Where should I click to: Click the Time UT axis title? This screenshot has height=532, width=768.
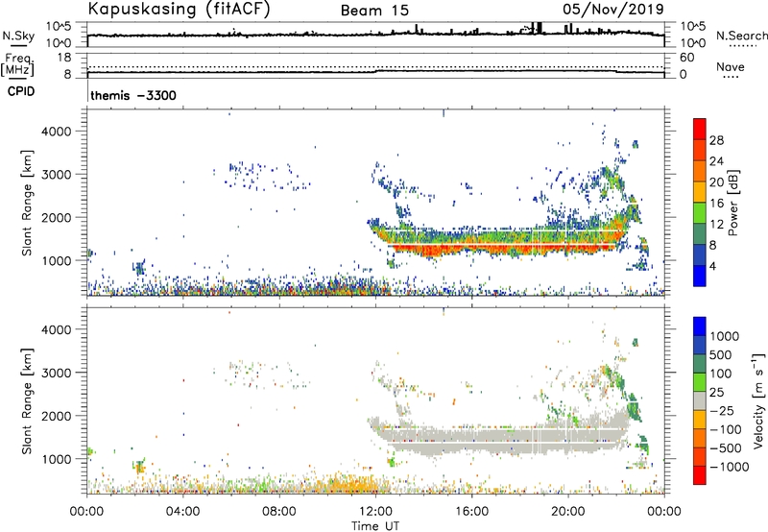375,526
